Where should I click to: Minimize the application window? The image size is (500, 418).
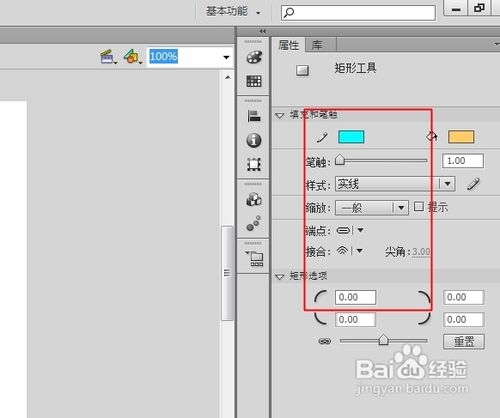coord(455,8)
